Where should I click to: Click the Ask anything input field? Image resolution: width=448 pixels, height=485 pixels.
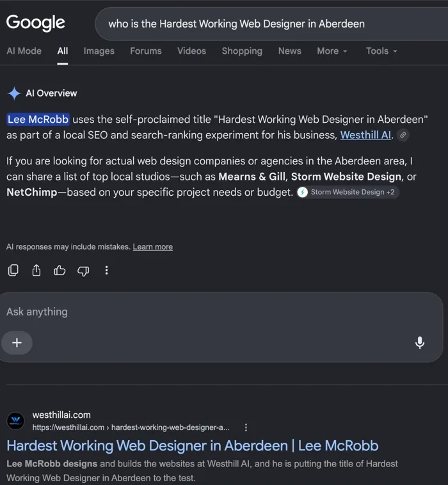pyautogui.click(x=221, y=327)
